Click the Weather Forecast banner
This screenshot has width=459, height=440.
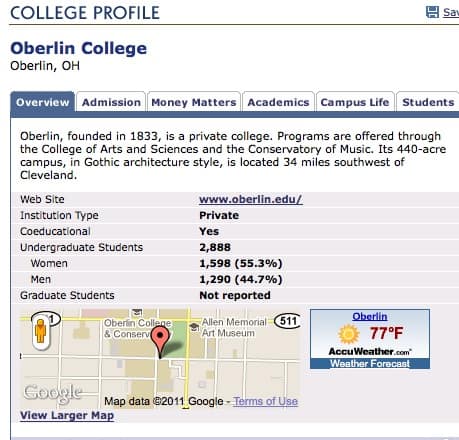click(x=370, y=363)
